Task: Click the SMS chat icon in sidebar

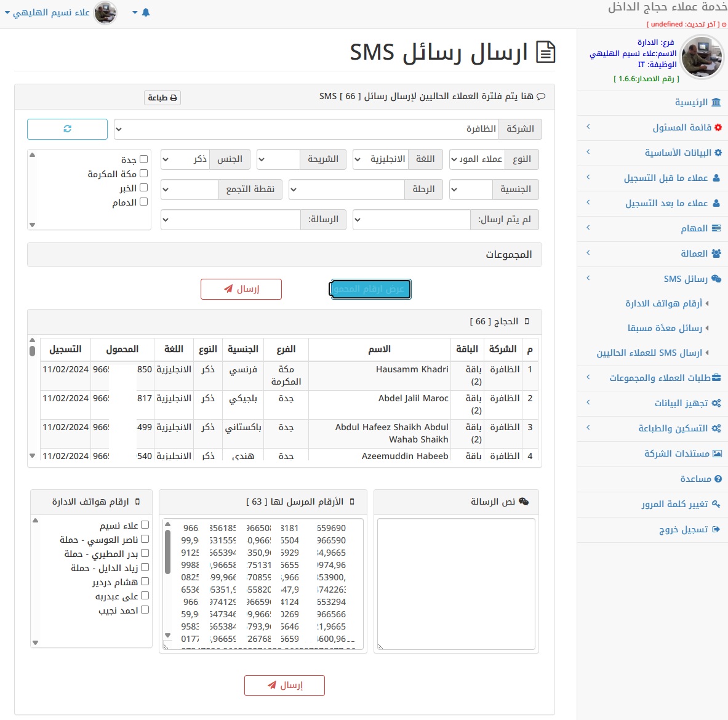Action: point(716,279)
